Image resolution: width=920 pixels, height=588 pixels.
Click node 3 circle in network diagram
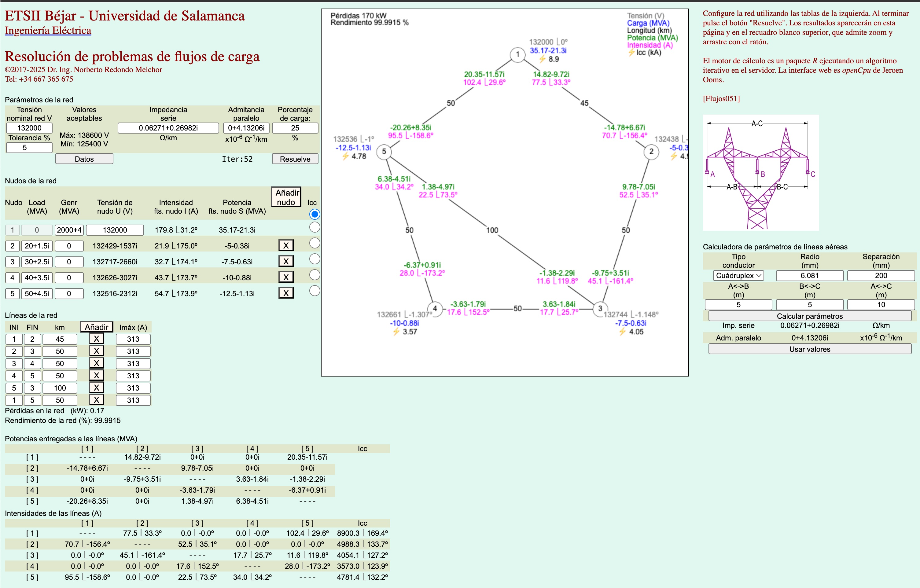pos(600,309)
